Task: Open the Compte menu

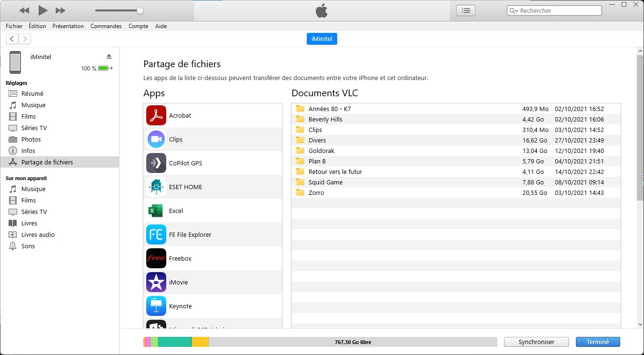Action: click(138, 26)
